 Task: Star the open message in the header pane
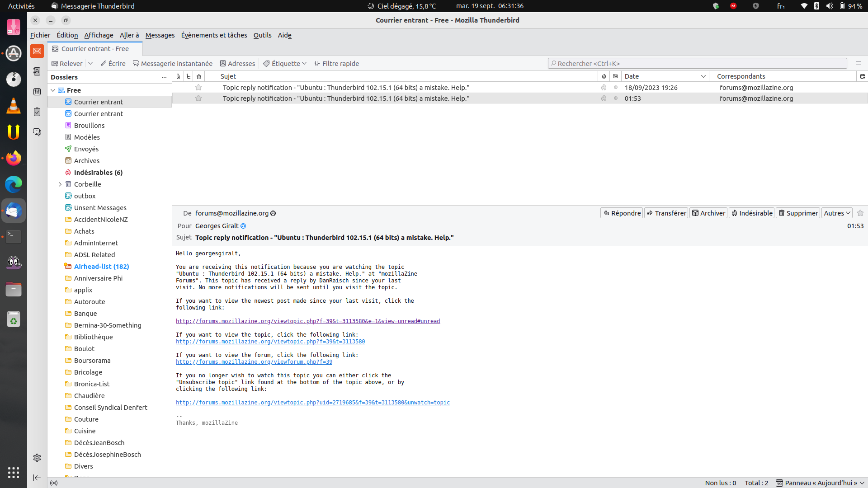860,213
